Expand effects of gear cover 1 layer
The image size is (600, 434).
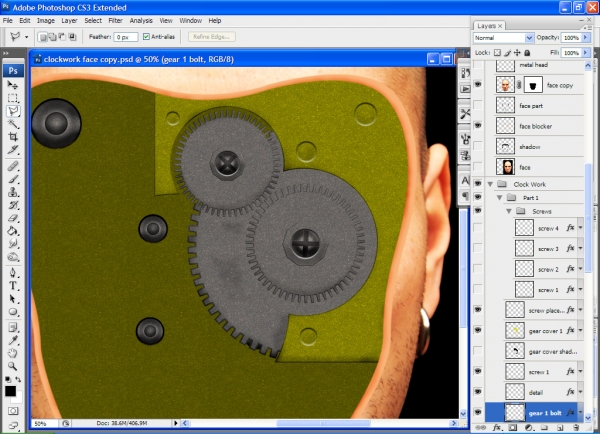click(580, 331)
